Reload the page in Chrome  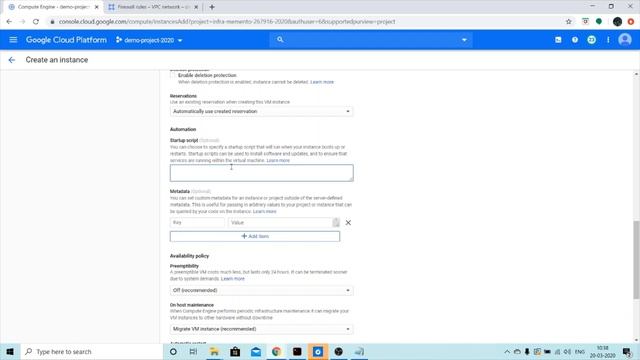coord(36,22)
